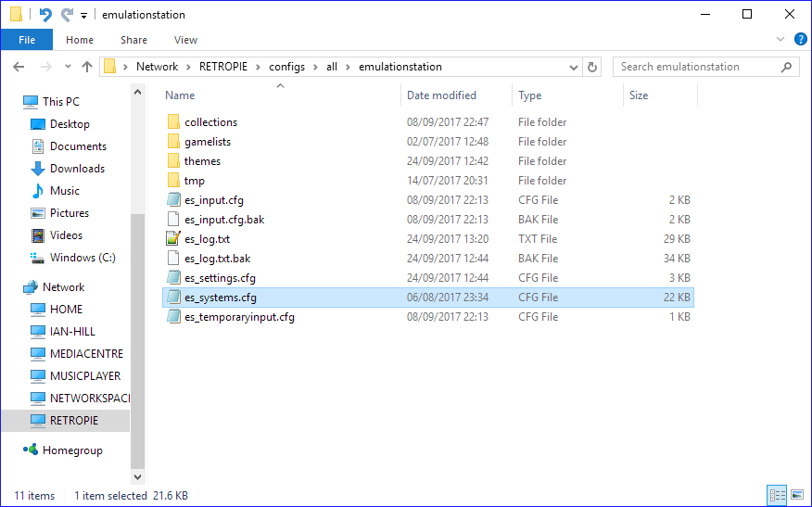Open the File menu tab
Screen dimensions: 812x507
tap(27, 40)
